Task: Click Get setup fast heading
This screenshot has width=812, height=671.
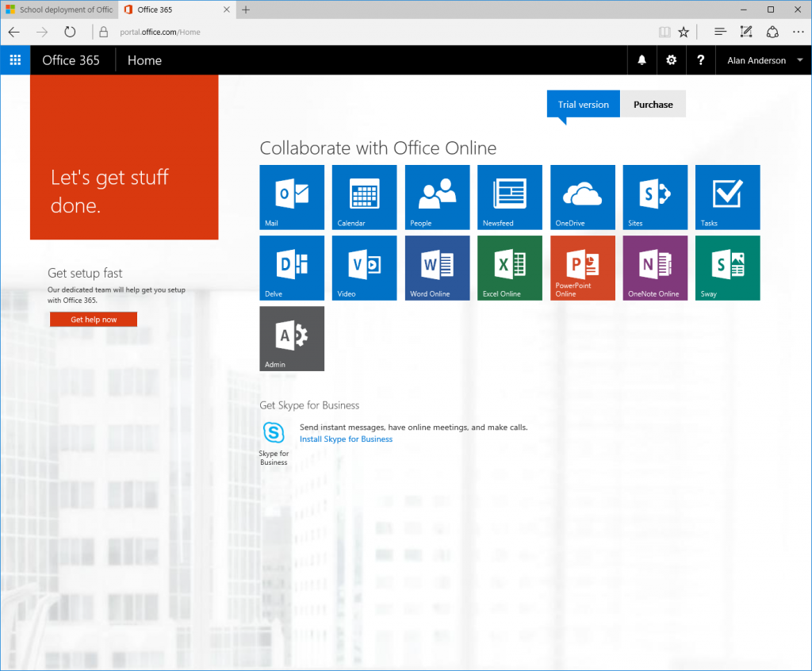Action: pos(85,273)
